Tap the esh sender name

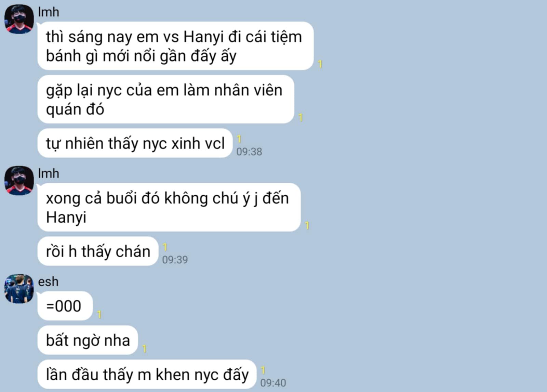[x=48, y=282]
